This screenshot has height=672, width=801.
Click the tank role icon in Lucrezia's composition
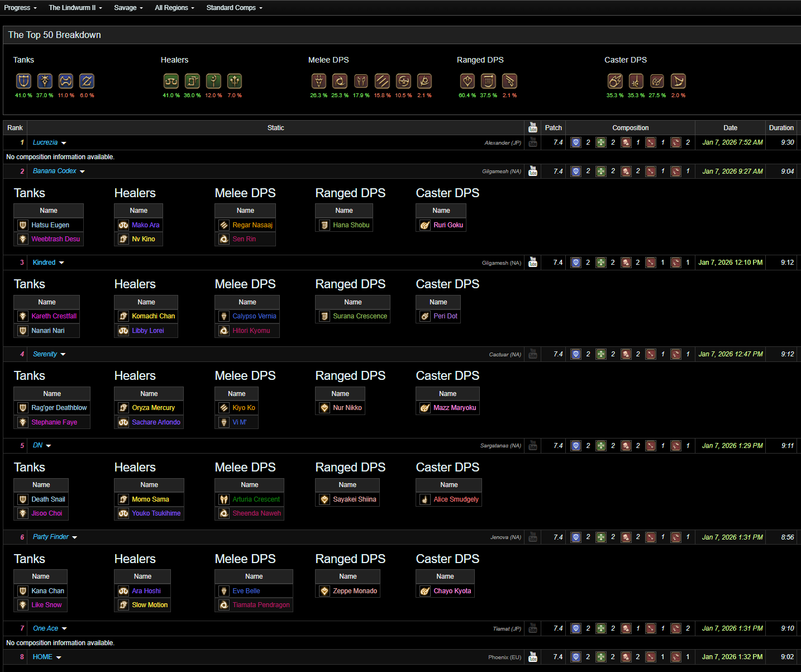[576, 142]
